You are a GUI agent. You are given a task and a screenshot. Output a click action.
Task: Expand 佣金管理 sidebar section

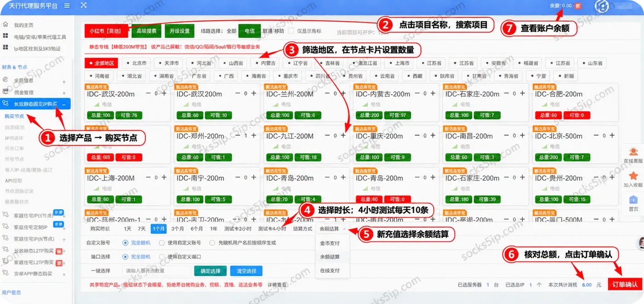tap(64, 93)
